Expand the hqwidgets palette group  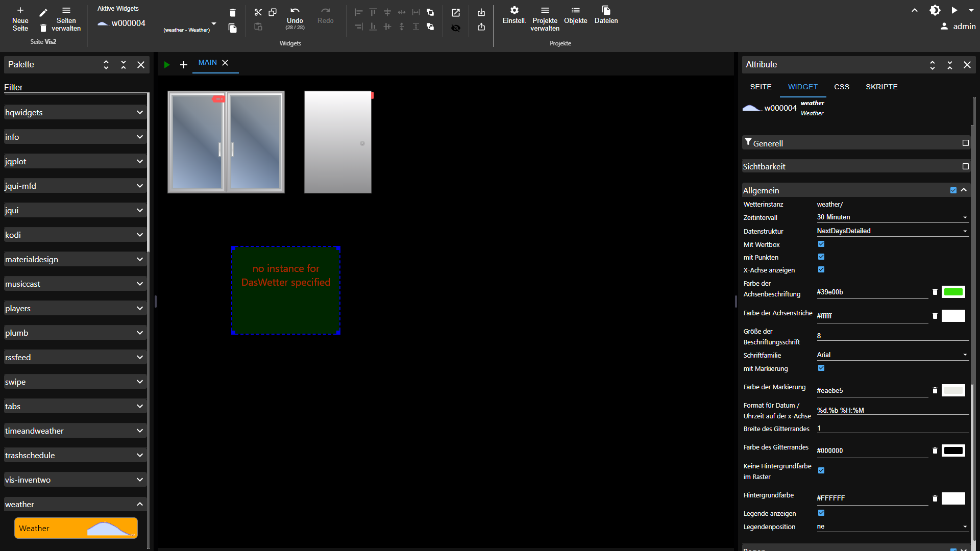click(x=75, y=112)
